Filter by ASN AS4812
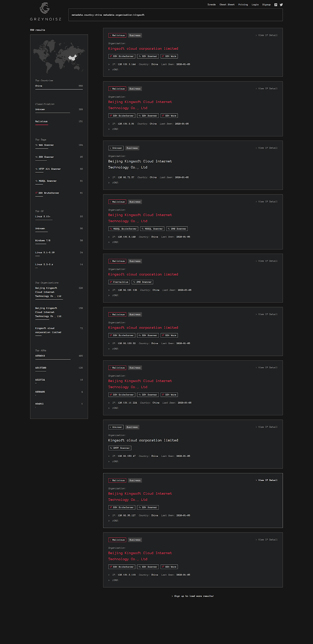 [x=59, y=404]
